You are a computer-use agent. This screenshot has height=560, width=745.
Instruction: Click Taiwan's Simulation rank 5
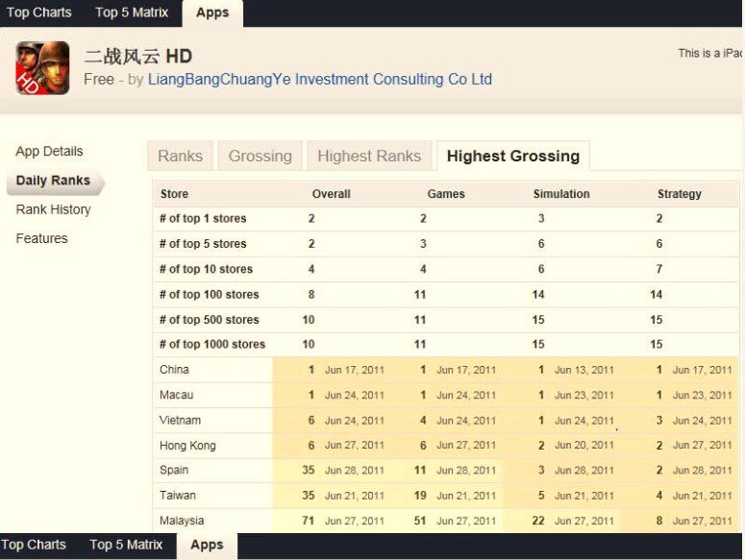pos(541,496)
